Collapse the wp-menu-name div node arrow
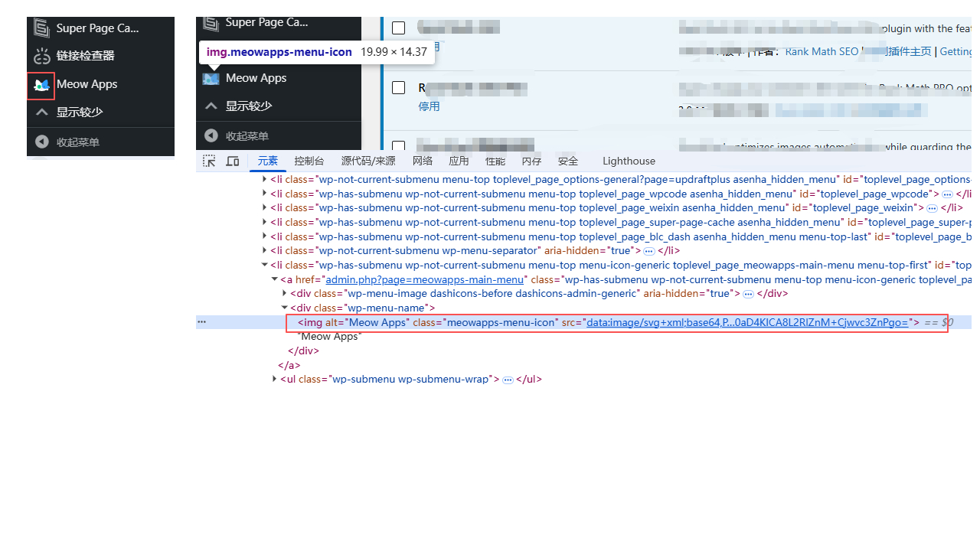980x551 pixels. point(285,308)
